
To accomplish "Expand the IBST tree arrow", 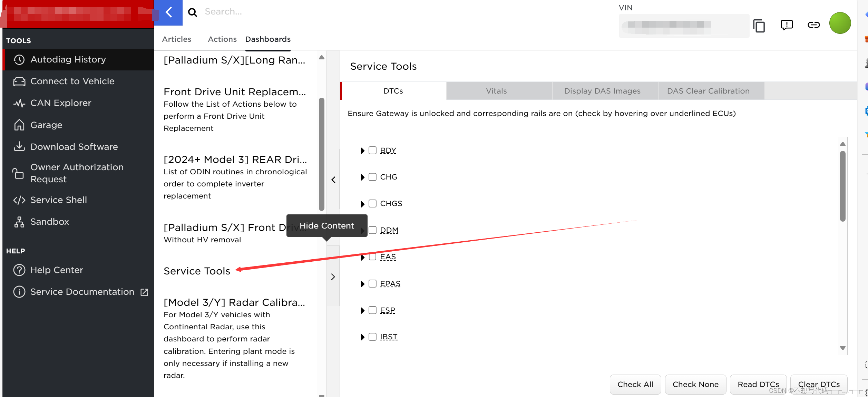I will pos(362,337).
